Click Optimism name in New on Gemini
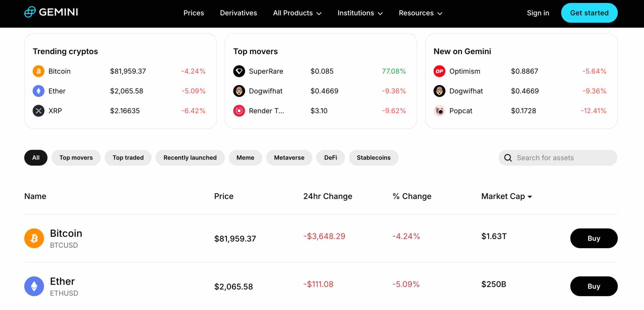The width and height of the screenshot is (644, 310). click(x=465, y=71)
